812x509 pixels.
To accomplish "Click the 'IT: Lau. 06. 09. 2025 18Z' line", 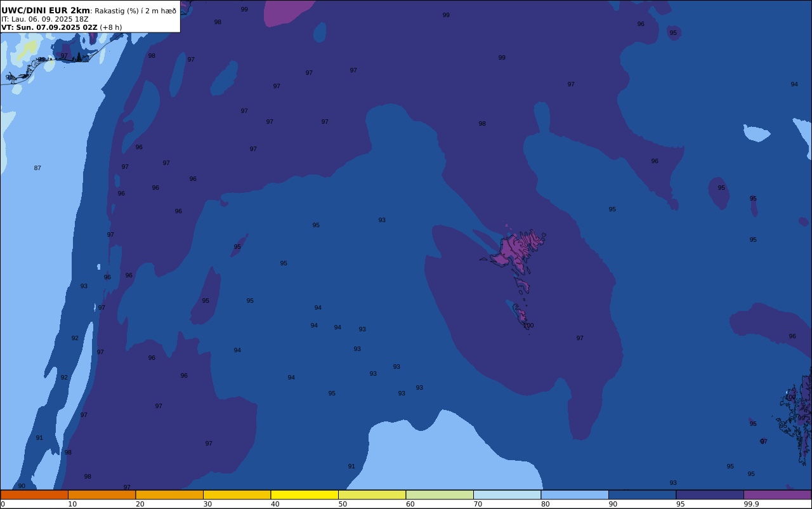I will point(45,19).
